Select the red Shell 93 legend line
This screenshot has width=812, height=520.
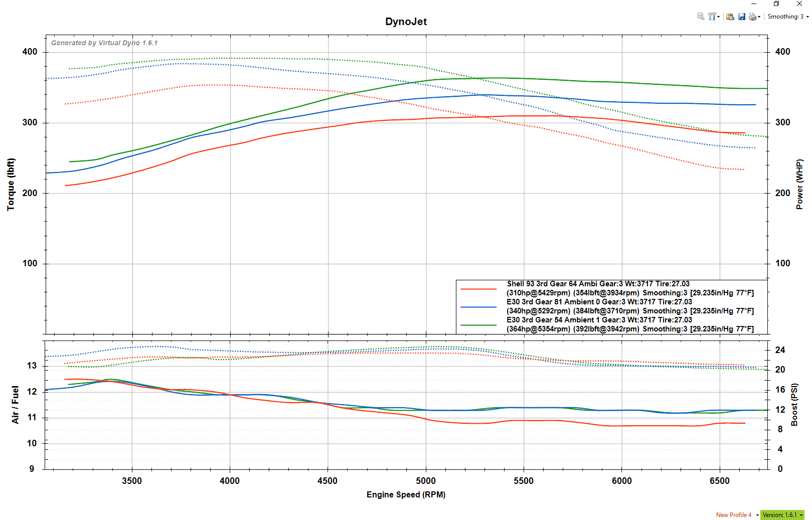pyautogui.click(x=478, y=289)
